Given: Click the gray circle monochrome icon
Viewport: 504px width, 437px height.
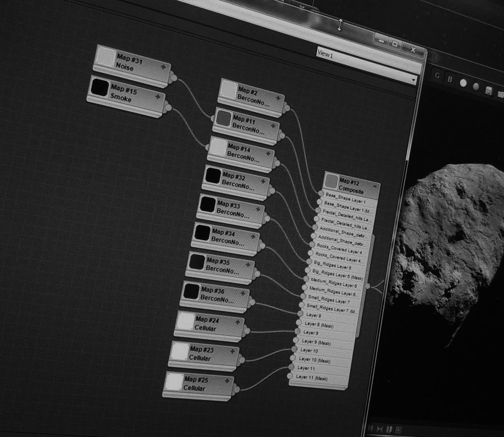Looking at the screenshot, I should pyautogui.click(x=476, y=86).
